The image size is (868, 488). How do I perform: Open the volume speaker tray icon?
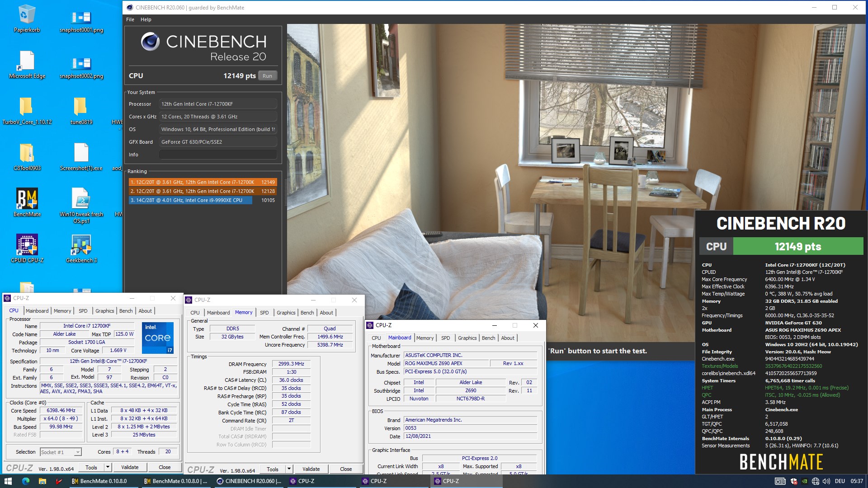click(x=826, y=481)
